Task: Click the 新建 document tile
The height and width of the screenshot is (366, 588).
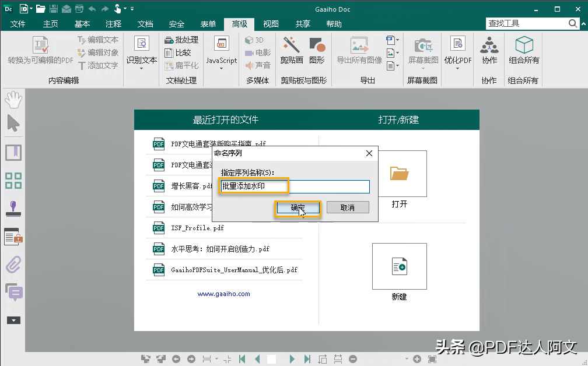Action: pos(400,266)
